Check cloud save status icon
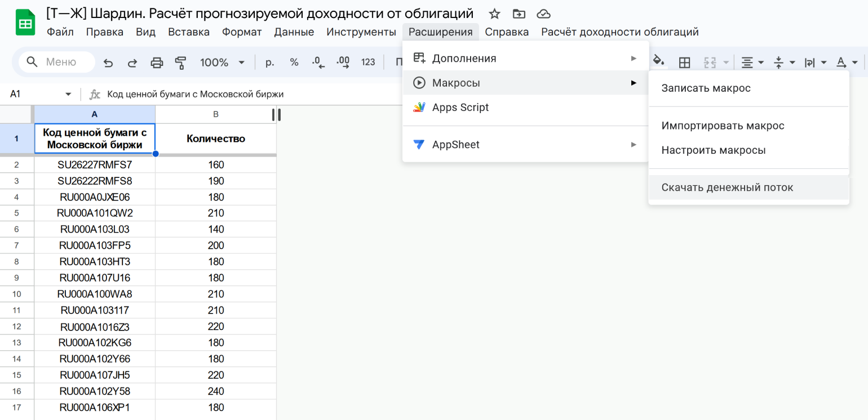 (543, 14)
